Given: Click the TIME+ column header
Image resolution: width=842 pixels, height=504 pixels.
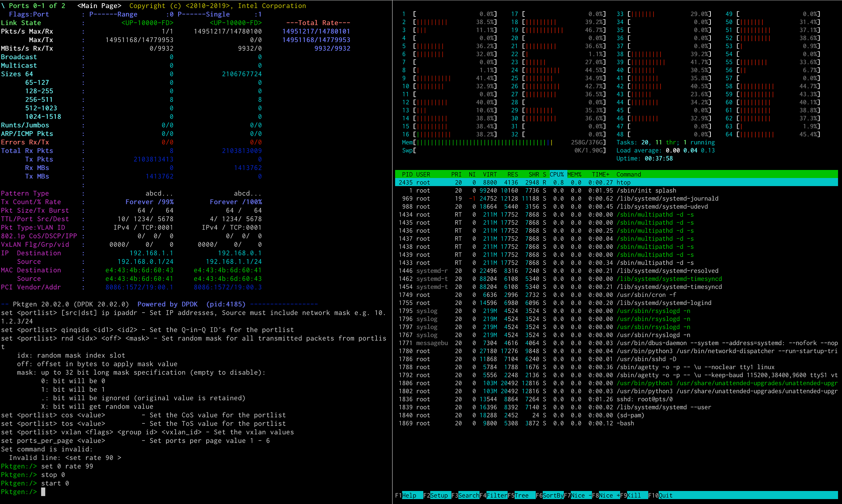Looking at the screenshot, I should pos(601,174).
